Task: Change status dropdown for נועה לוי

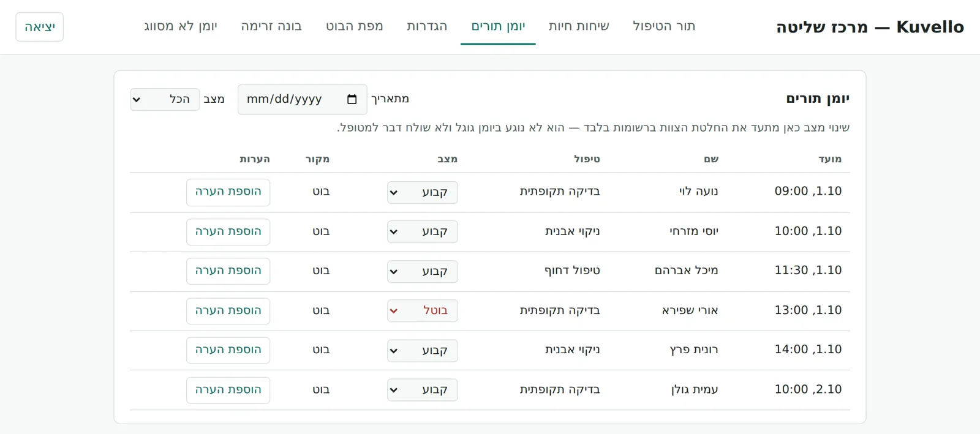Action: [423, 192]
